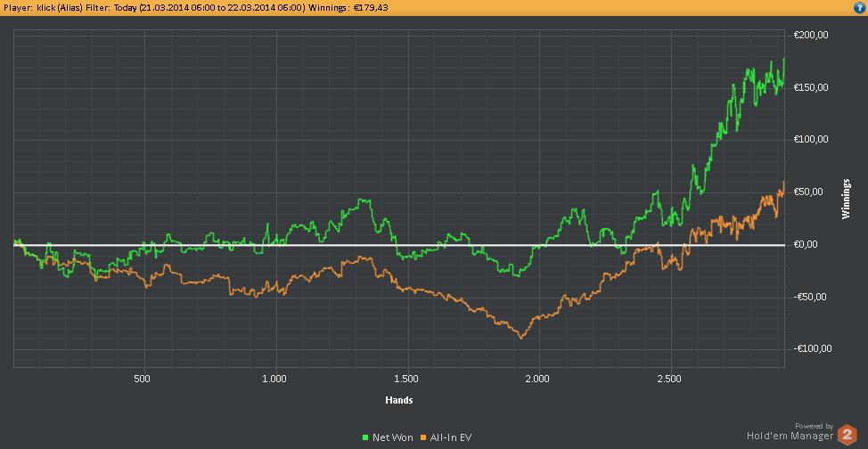Click the 2.500 hands axis label
868x449 pixels.
tap(670, 380)
